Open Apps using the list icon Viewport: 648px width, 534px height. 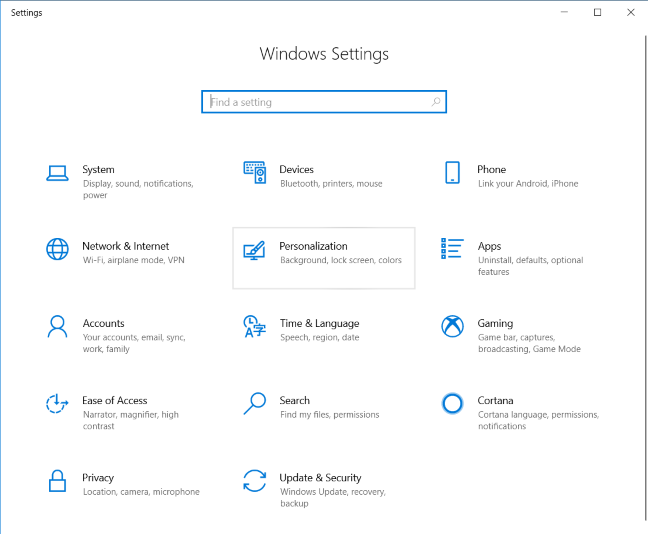tap(452, 249)
